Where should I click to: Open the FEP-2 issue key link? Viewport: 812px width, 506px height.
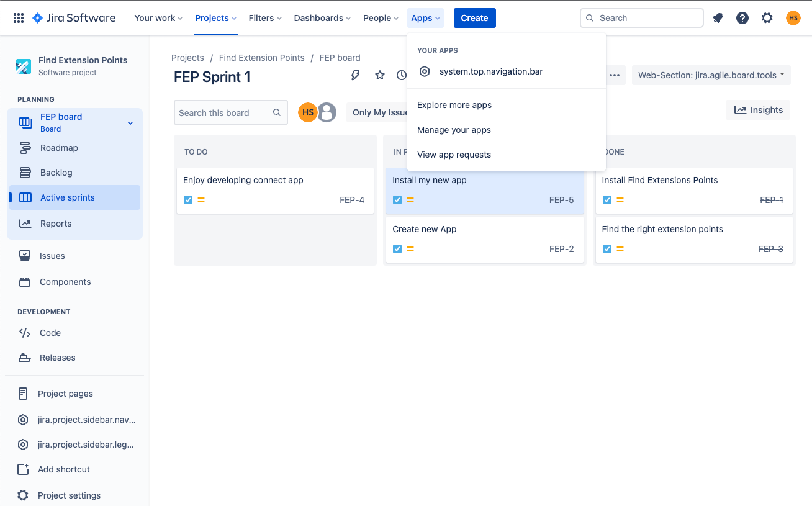[562, 249]
